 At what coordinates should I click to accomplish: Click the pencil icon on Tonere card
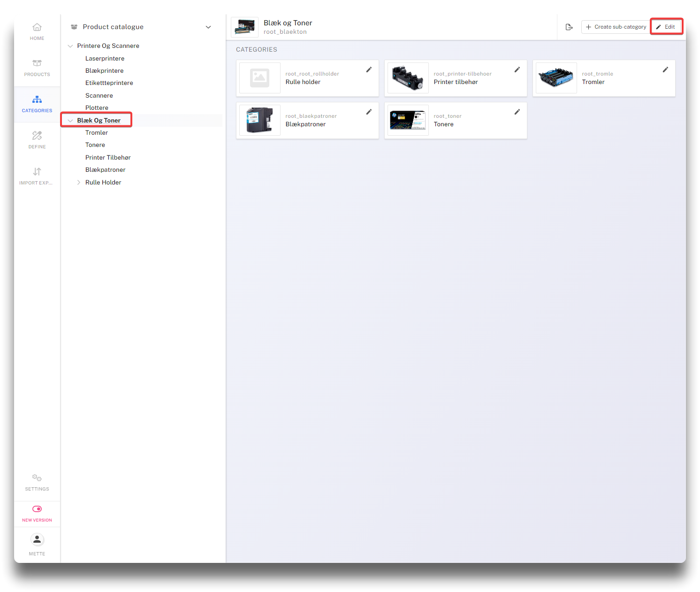click(517, 112)
